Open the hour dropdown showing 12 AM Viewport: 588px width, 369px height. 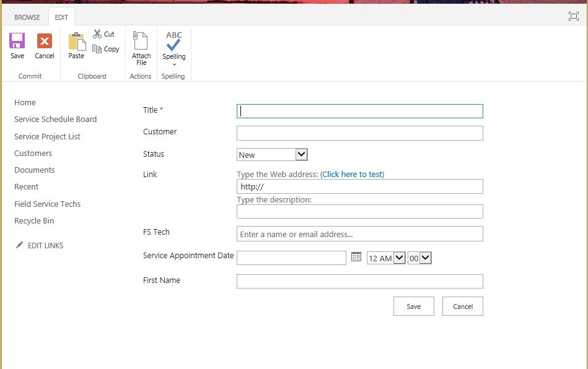(x=386, y=258)
